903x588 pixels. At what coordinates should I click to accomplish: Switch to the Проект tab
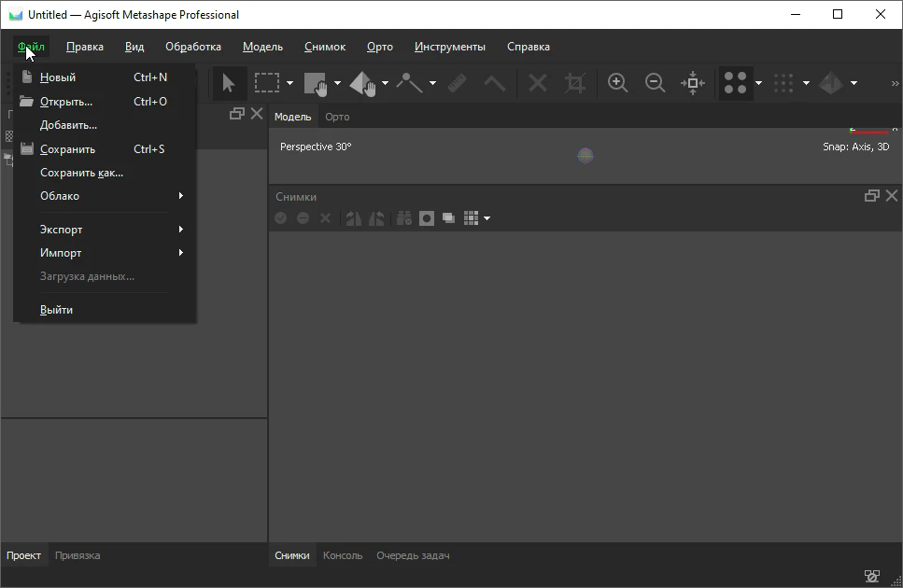(23, 555)
